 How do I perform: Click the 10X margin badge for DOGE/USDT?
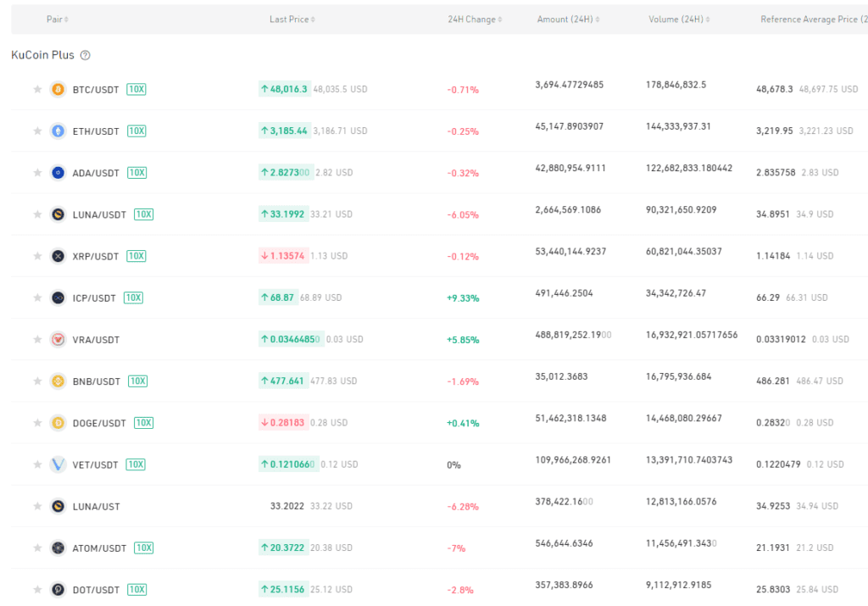[x=143, y=423]
